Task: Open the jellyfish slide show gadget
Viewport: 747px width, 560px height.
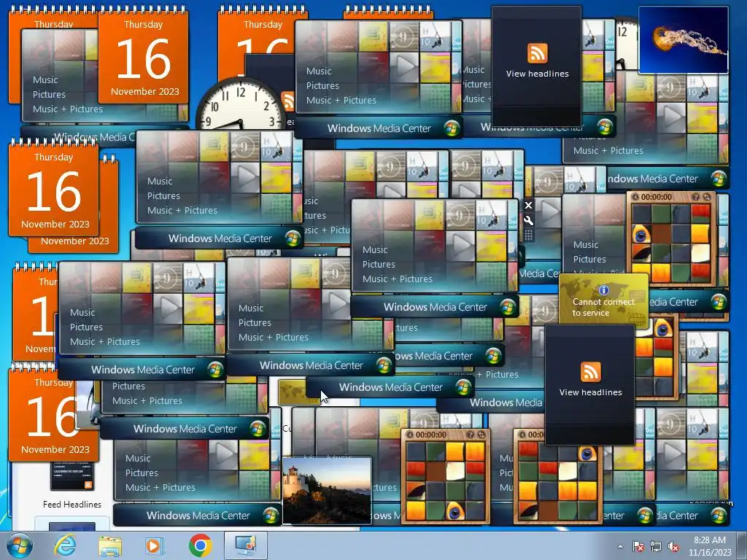Action: click(x=683, y=40)
